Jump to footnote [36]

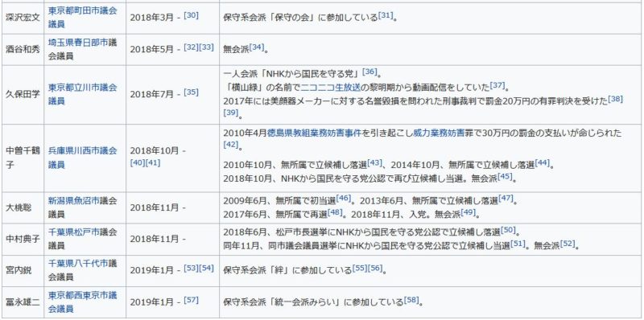(x=369, y=72)
